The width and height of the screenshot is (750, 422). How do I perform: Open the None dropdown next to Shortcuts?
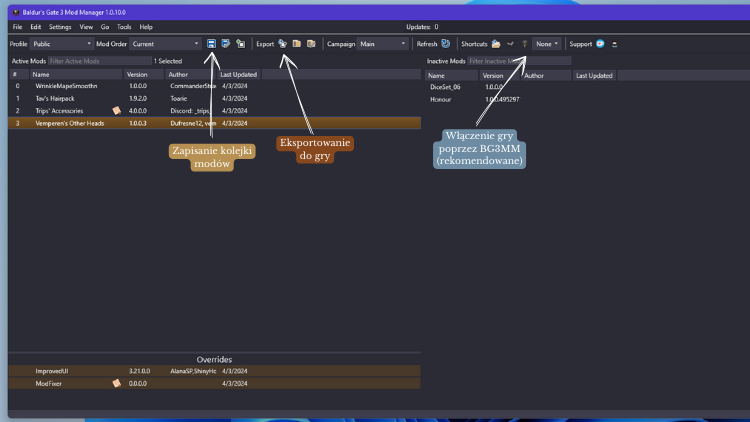pos(547,44)
